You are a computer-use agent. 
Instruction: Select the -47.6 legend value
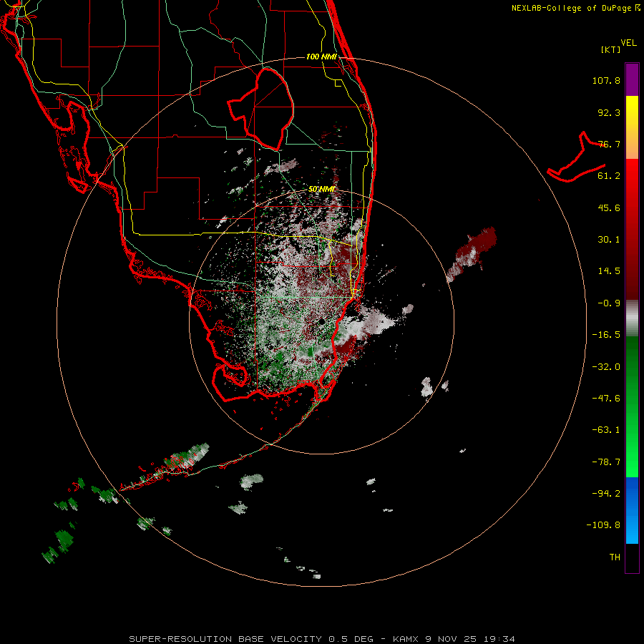(x=606, y=399)
